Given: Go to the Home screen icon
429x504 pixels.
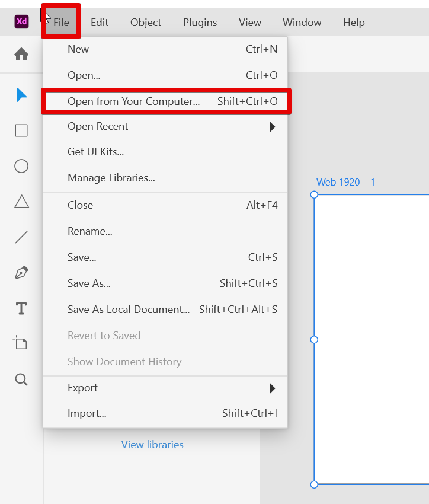Looking at the screenshot, I should tap(21, 55).
